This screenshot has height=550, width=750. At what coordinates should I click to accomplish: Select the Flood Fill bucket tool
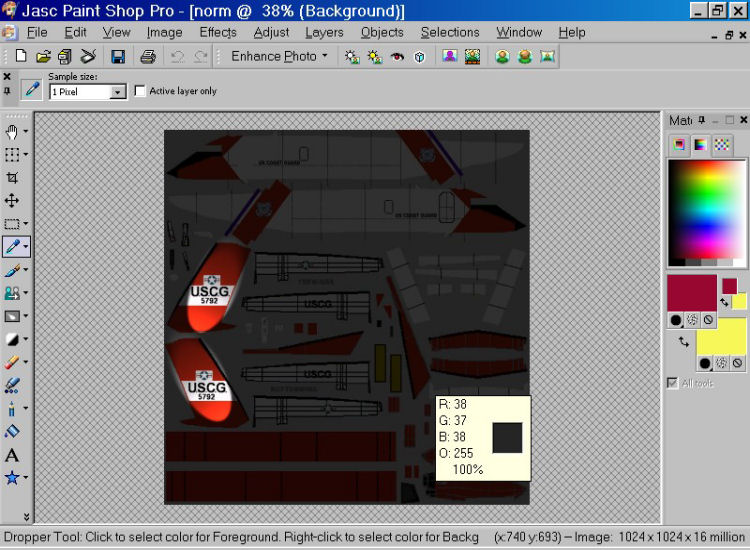click(x=12, y=431)
